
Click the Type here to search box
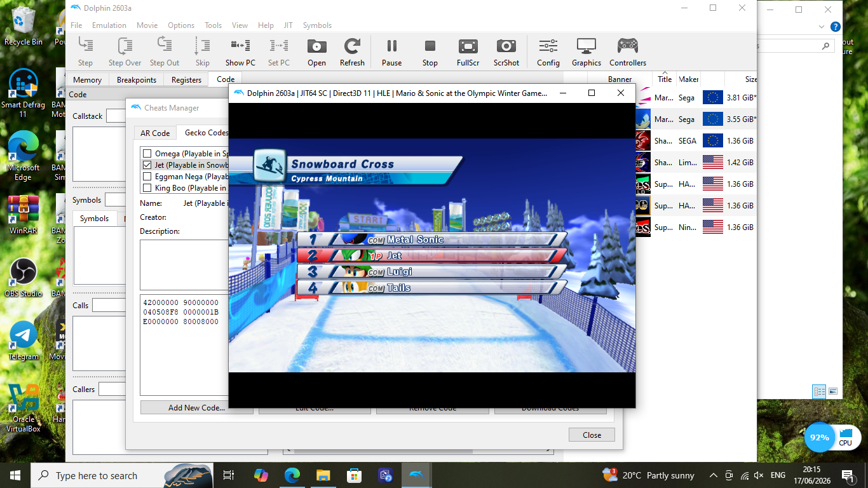pos(121,475)
